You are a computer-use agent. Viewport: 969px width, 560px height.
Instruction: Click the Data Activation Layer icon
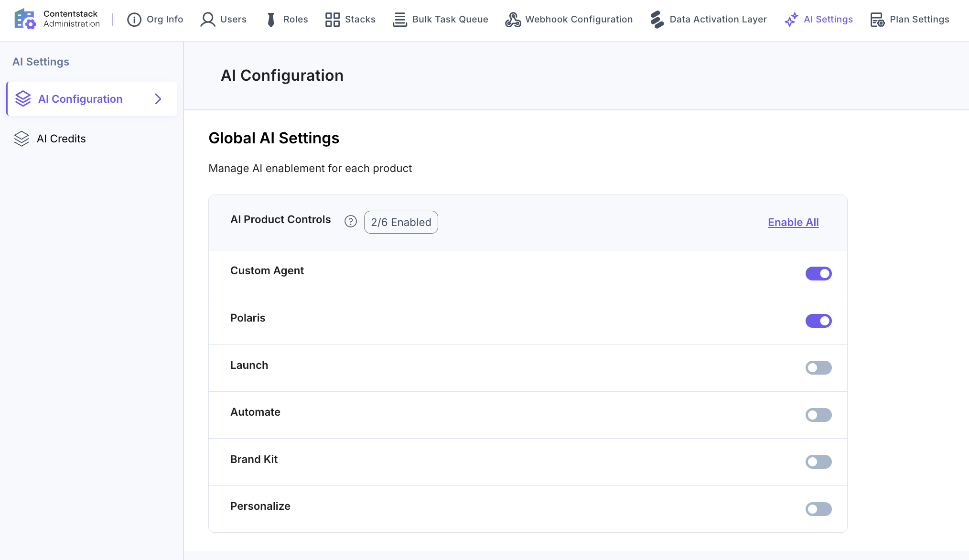657,20
